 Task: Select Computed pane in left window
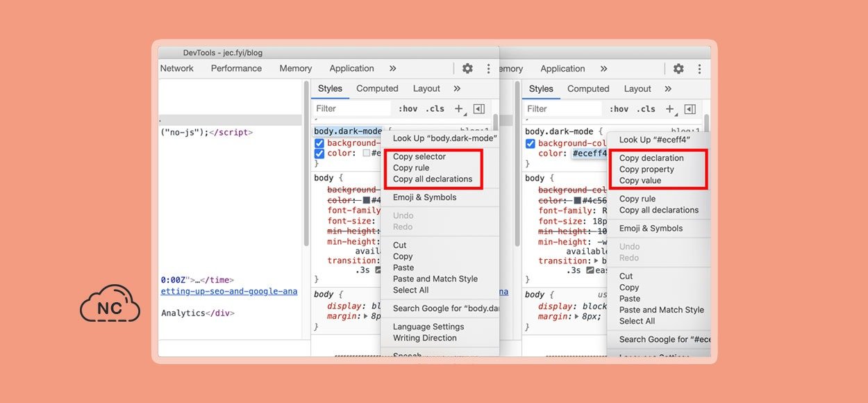(377, 88)
